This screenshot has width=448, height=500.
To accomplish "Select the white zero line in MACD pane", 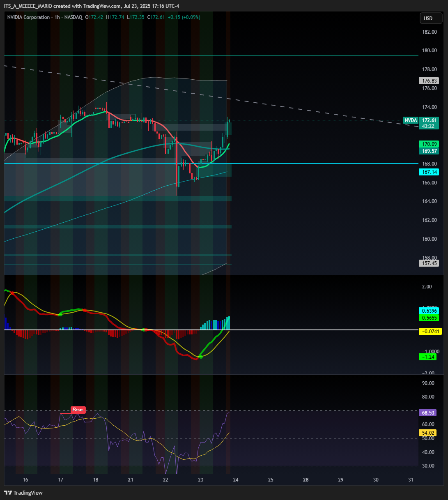I will 211,330.
